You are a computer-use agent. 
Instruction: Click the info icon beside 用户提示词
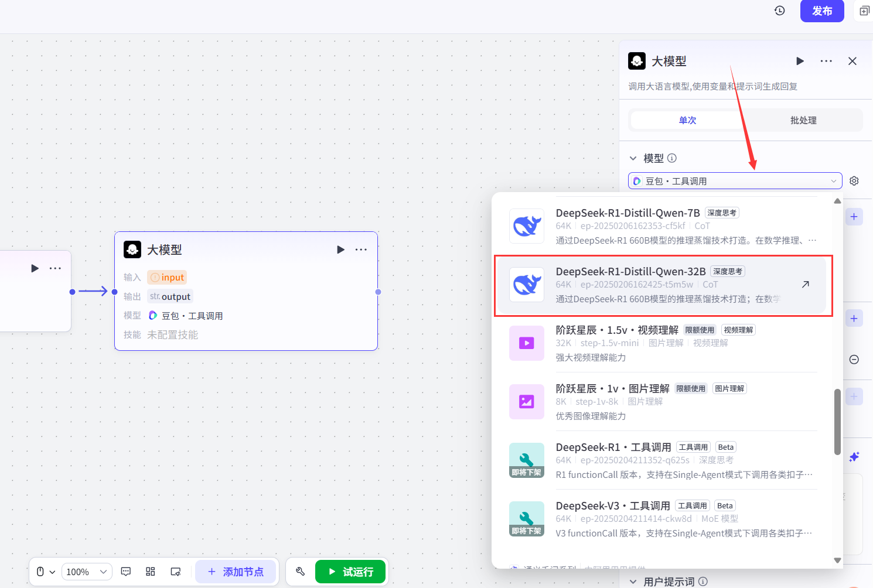pyautogui.click(x=703, y=582)
